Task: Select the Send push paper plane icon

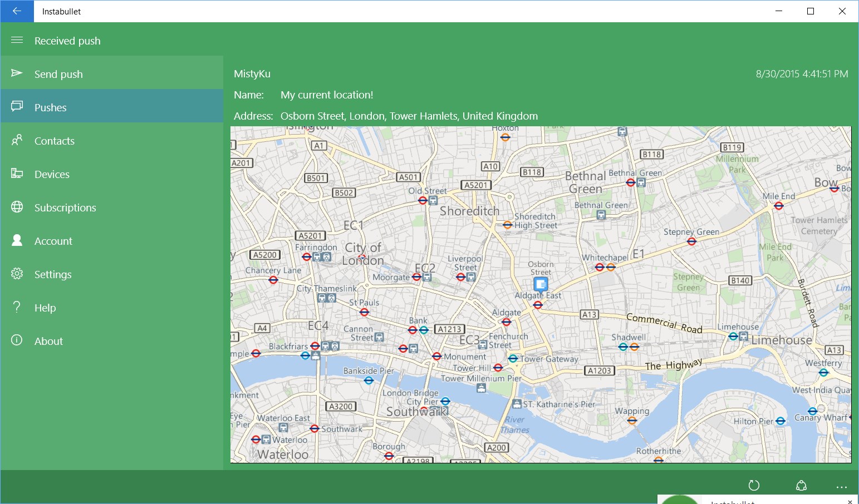Action: click(x=17, y=73)
